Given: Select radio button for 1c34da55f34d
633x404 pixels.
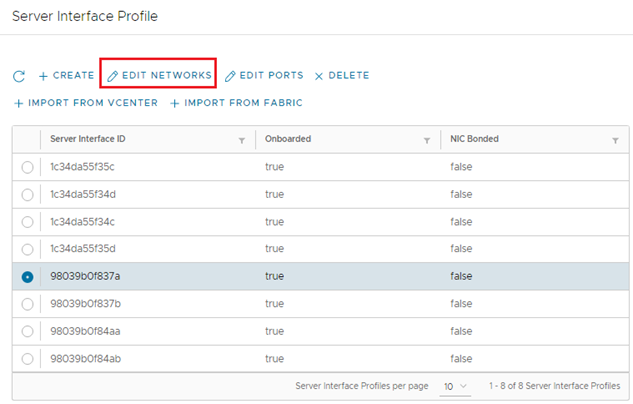Looking at the screenshot, I should [x=27, y=194].
